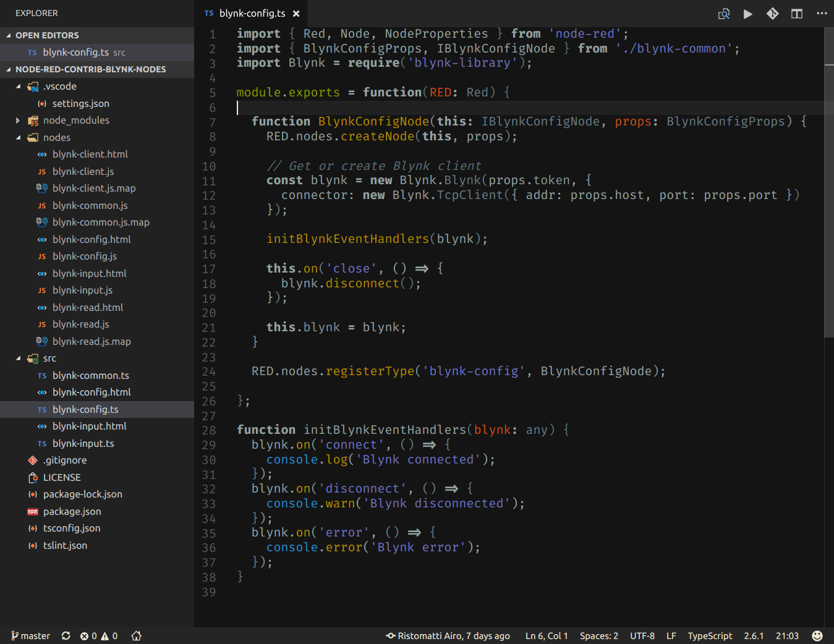Change file encoding UTF-8
The height and width of the screenshot is (644, 834).
(x=642, y=636)
